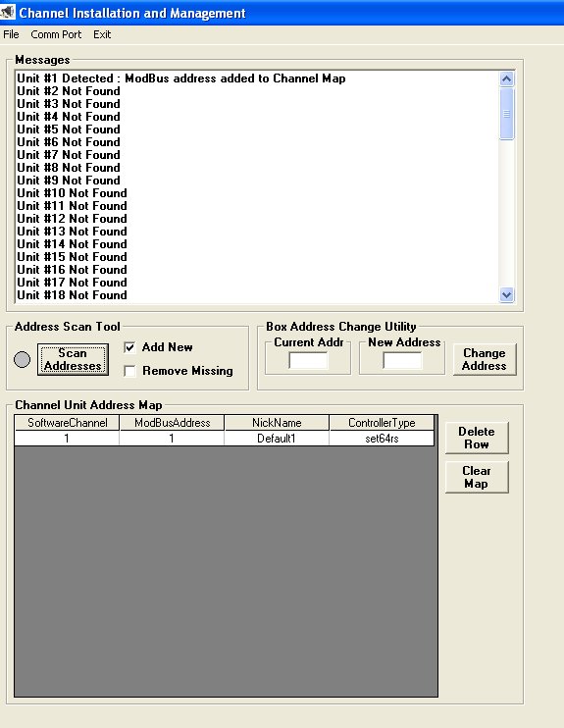Click the Delete Row button
564x728 pixels.
(x=477, y=438)
